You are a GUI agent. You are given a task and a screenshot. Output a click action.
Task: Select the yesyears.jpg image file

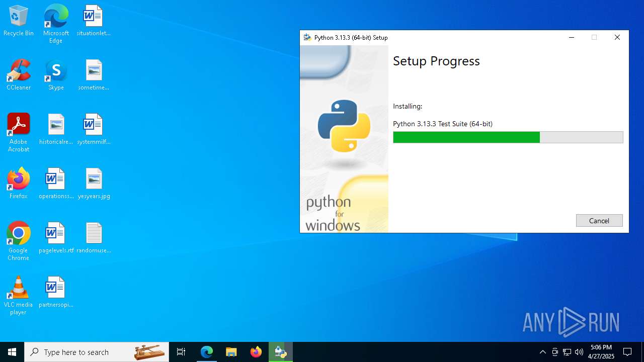[x=94, y=184]
